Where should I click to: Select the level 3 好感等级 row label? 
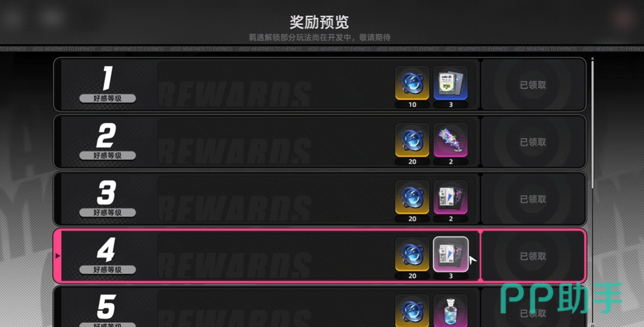tap(108, 213)
